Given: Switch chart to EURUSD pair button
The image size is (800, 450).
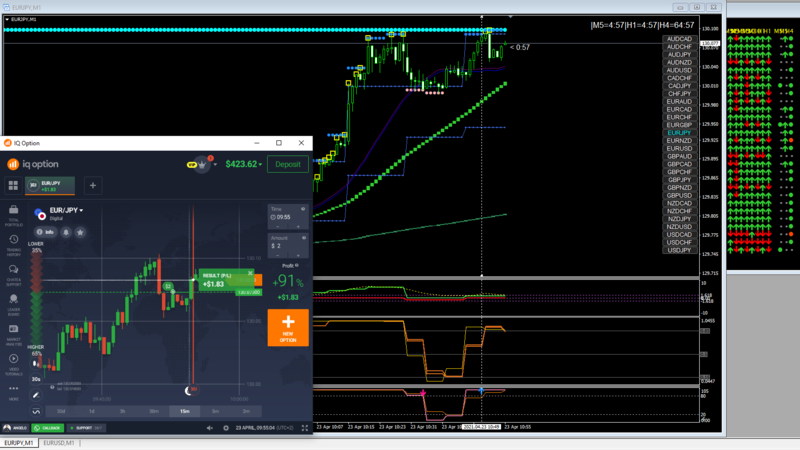Looking at the screenshot, I should [x=679, y=148].
